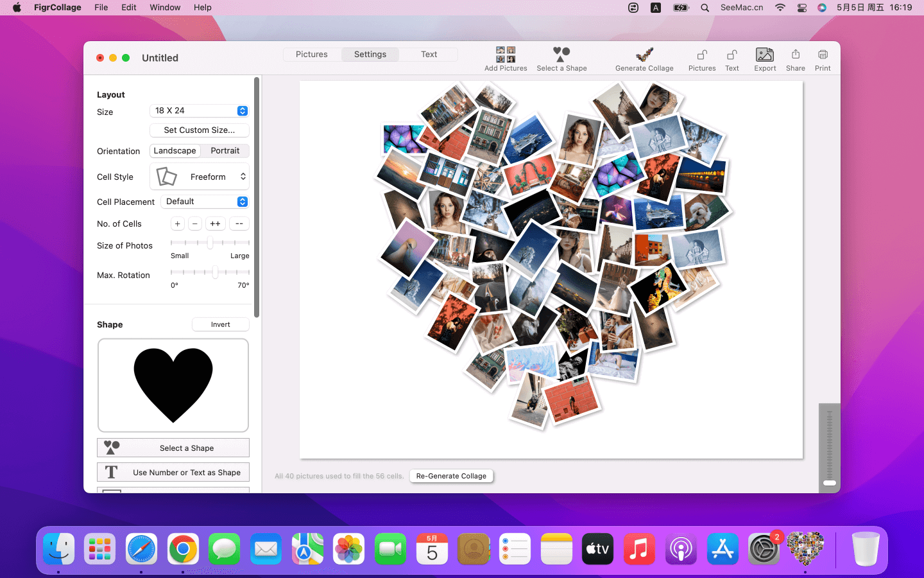Adjust the Size of Photos slider
924x578 pixels.
210,243
